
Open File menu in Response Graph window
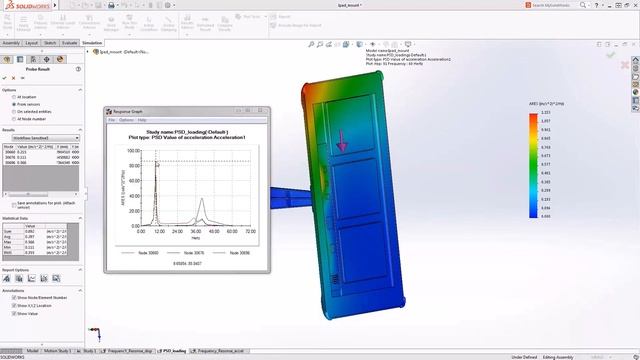pos(111,120)
